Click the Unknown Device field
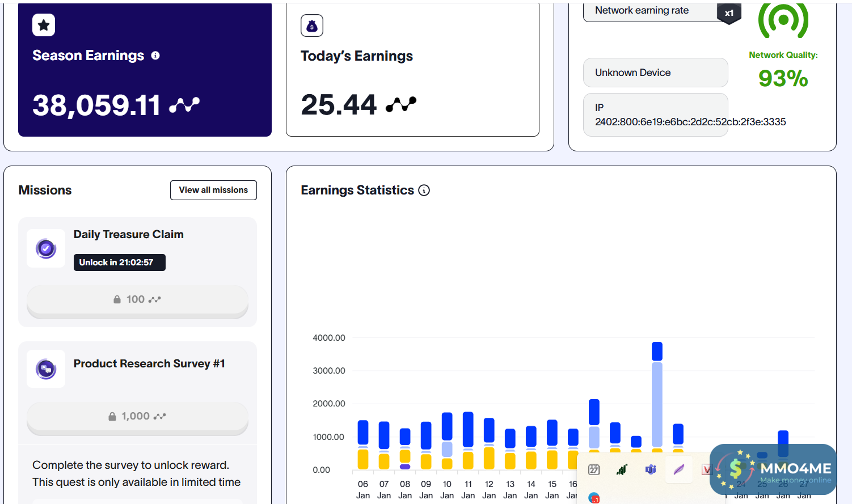This screenshot has width=852, height=504. point(655,73)
